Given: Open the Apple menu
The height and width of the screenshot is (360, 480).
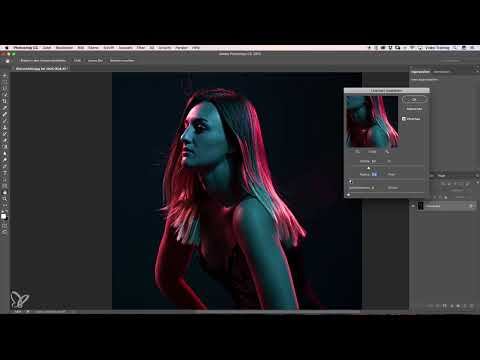Looking at the screenshot, I should tap(6, 48).
